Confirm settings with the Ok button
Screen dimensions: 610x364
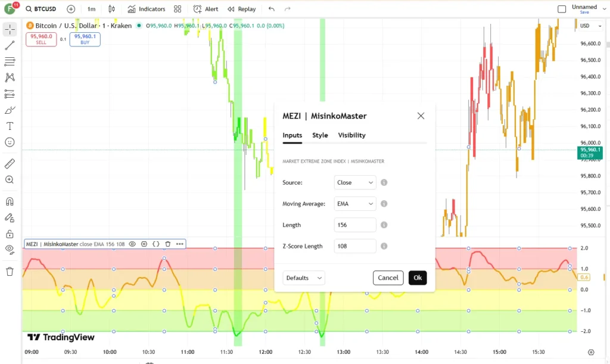(x=418, y=278)
